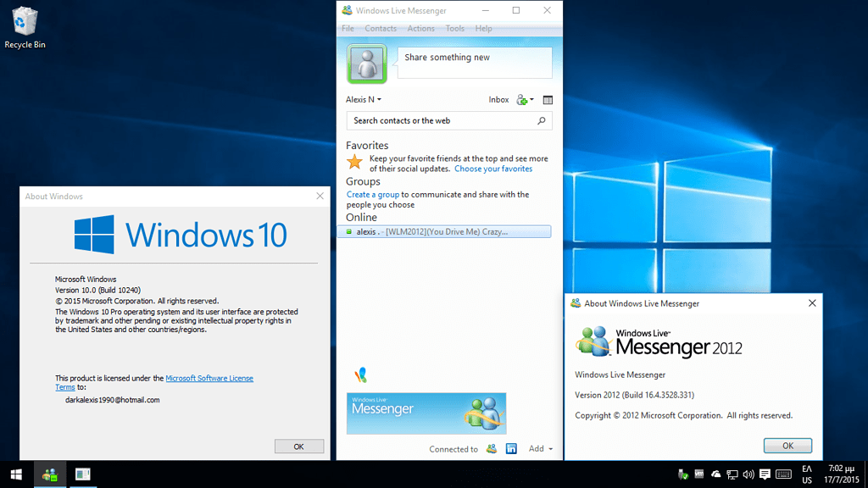Open the Alexis N status dropdown
This screenshot has height=488, width=868.
tap(363, 99)
